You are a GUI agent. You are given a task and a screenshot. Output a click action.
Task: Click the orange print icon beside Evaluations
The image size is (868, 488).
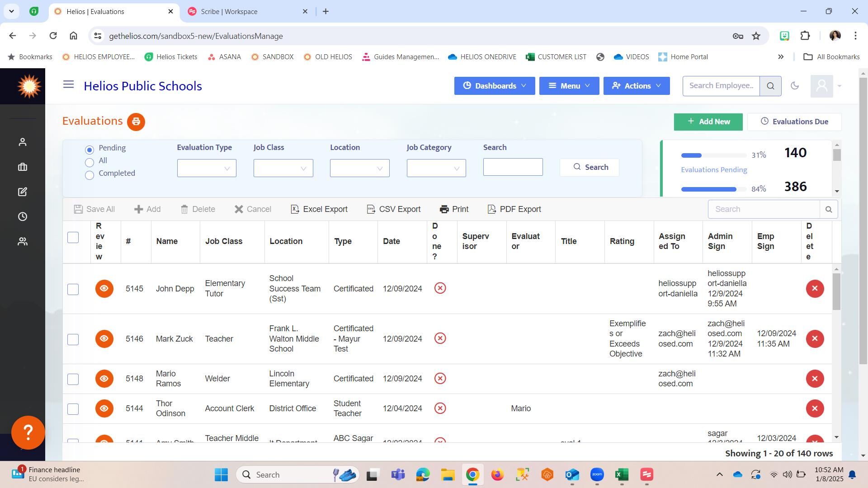136,122
